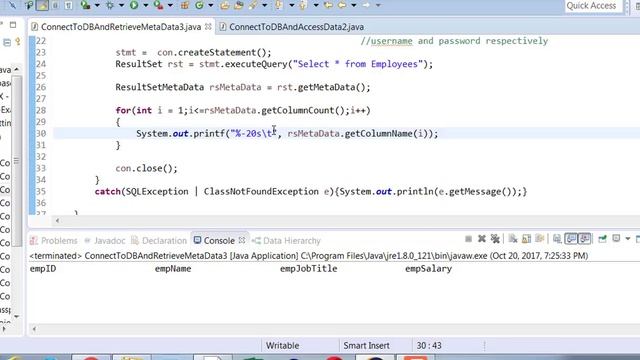The image size is (640, 360).
Task: Toggle Show Console When Standard Out Changes
Action: tap(571, 239)
